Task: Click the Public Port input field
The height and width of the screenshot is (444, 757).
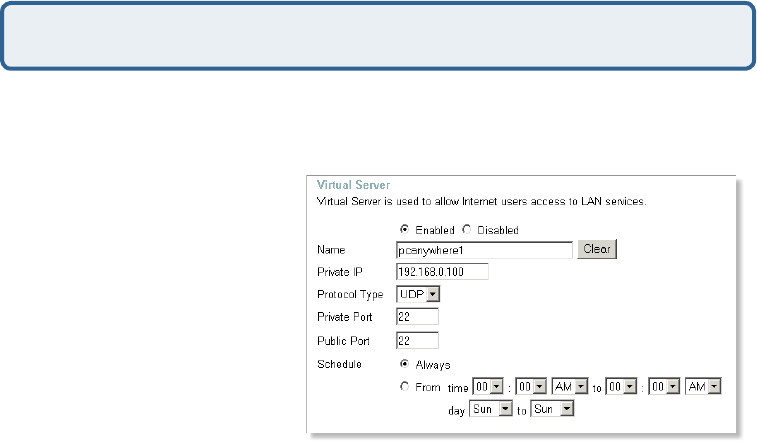Action: (417, 341)
